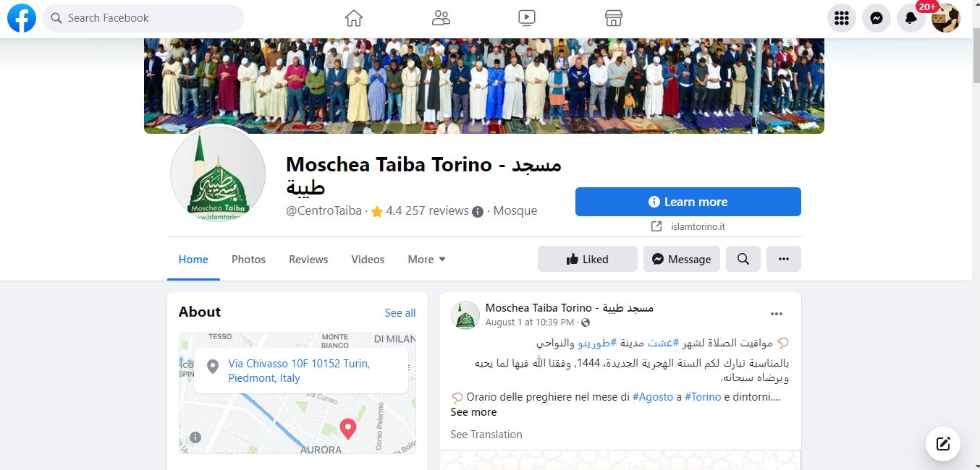
Task: Switch to the Photos tab
Action: (x=248, y=259)
